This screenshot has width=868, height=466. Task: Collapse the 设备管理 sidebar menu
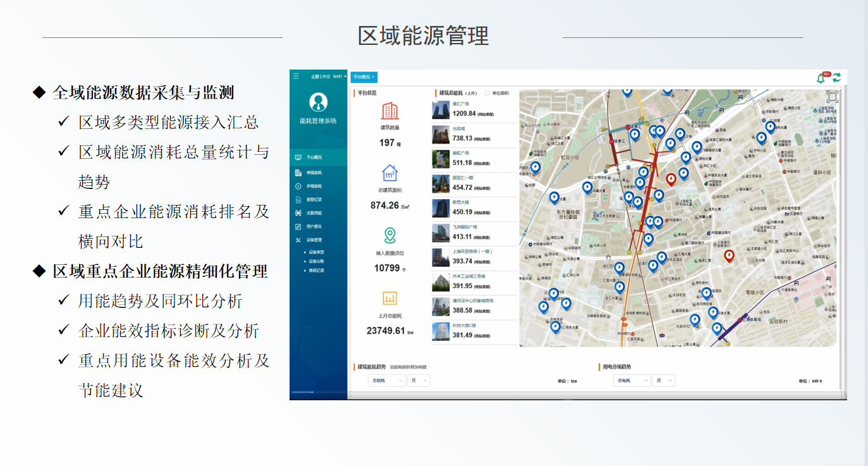coord(314,240)
